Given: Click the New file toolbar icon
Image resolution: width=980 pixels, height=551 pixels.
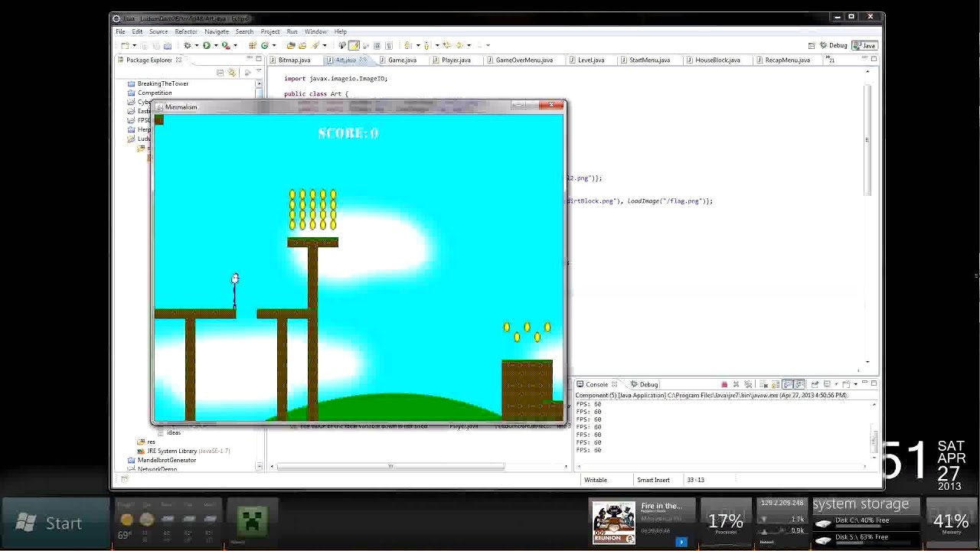Looking at the screenshot, I should coord(126,45).
